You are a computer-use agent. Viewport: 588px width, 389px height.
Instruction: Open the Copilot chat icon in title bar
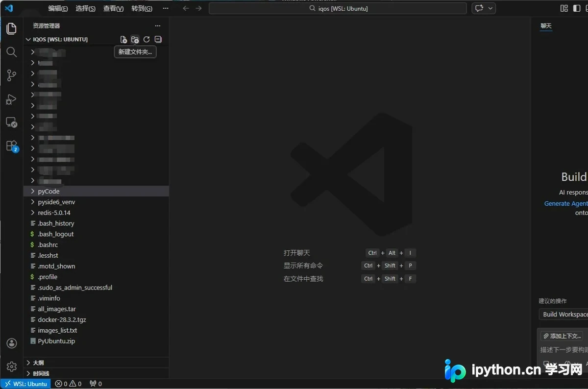point(479,8)
